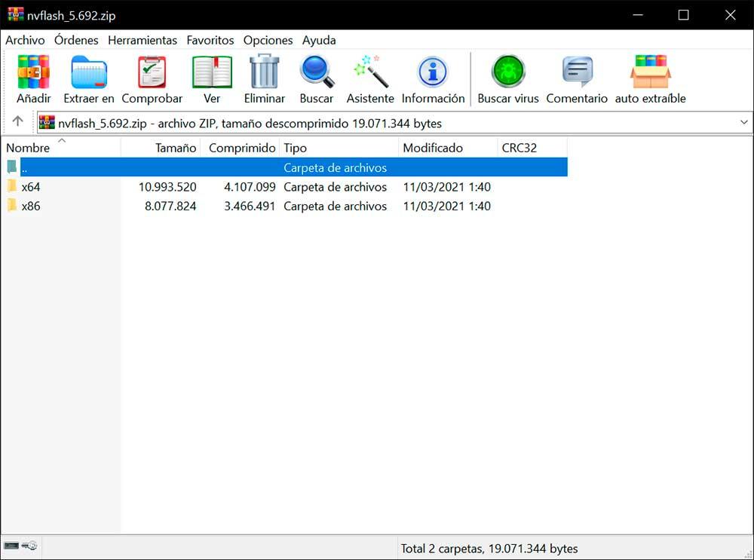The height and width of the screenshot is (560, 754).
Task: Click the key icon in status bar
Action: coord(29,546)
